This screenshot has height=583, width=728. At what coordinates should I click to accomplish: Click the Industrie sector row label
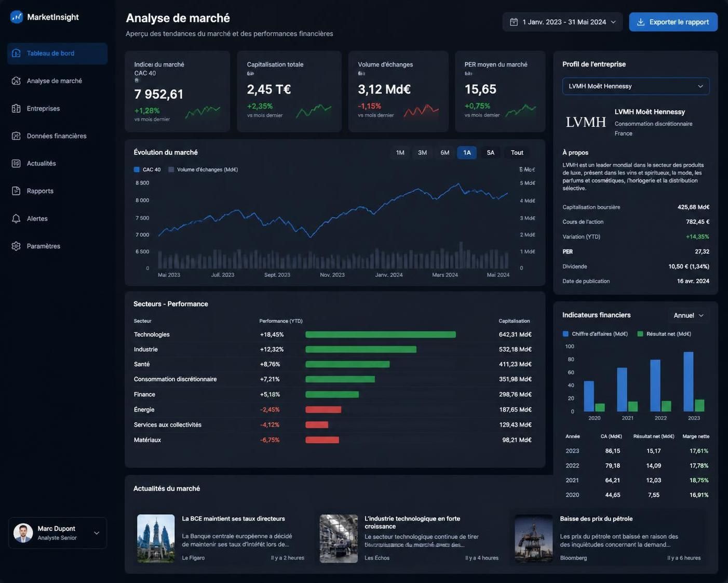(145, 350)
